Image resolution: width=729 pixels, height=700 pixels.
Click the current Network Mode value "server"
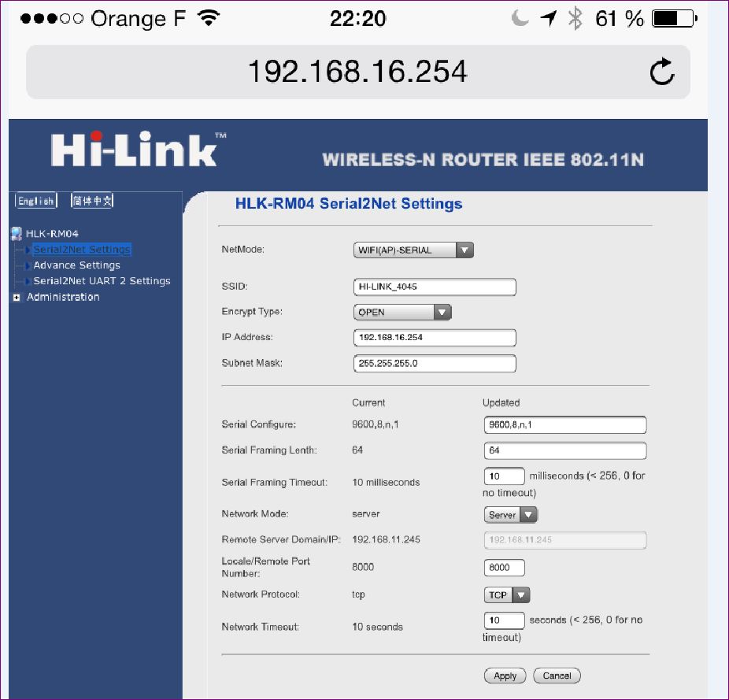366,514
